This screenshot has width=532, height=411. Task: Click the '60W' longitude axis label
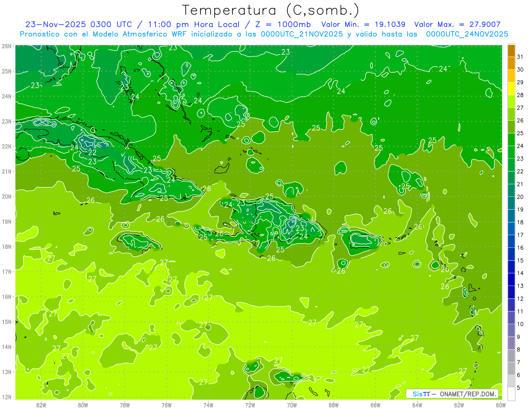pyautogui.click(x=501, y=405)
